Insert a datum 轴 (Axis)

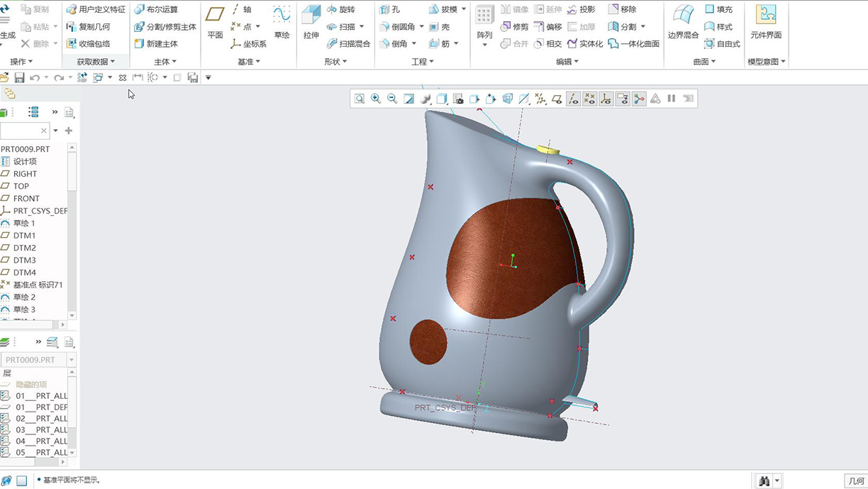pyautogui.click(x=241, y=10)
